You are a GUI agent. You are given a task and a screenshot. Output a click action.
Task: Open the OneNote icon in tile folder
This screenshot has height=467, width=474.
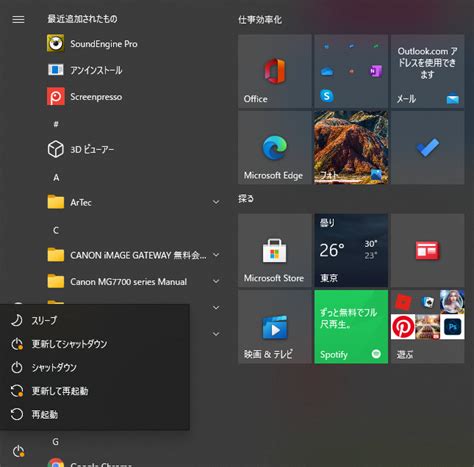376,71
